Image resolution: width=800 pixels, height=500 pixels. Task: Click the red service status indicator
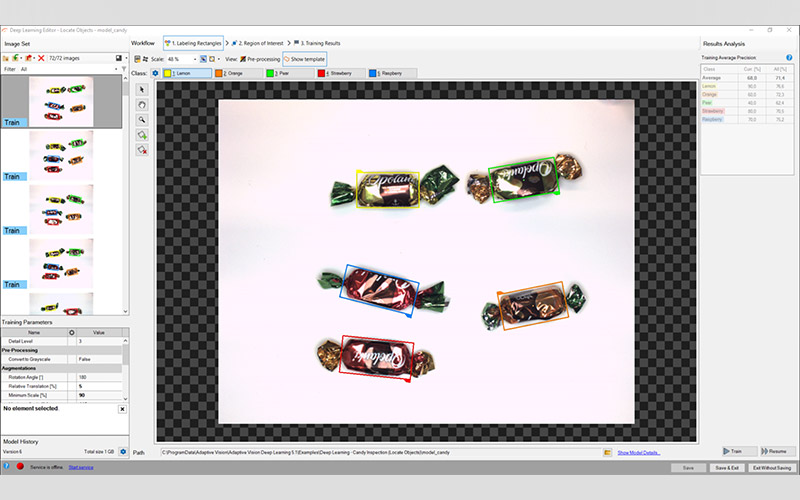(x=20, y=466)
